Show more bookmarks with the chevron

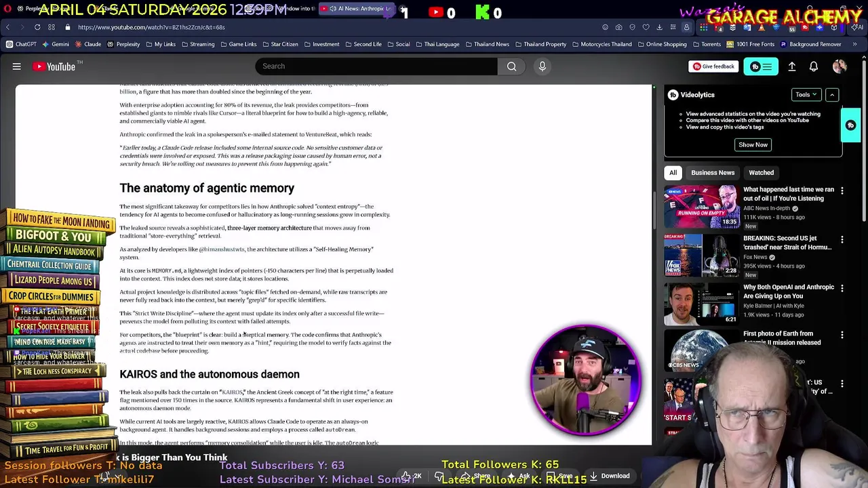[x=854, y=44]
